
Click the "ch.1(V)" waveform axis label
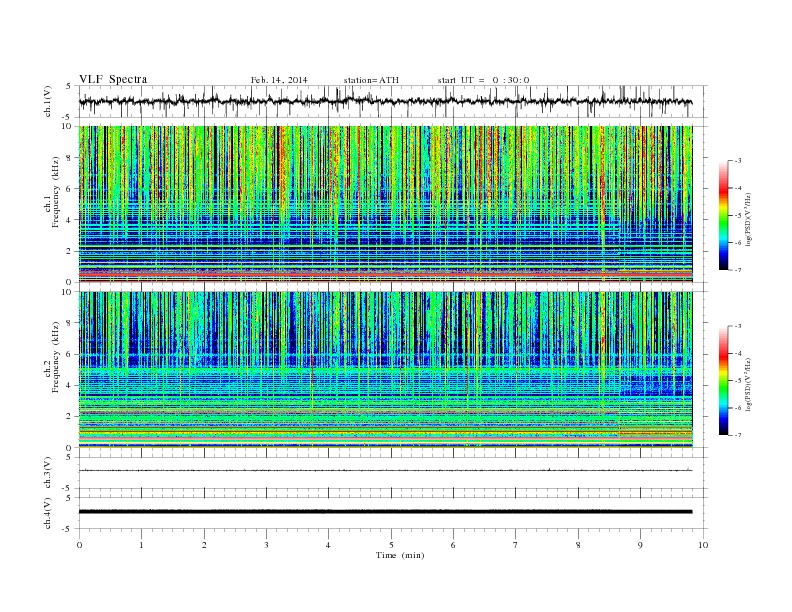tap(48, 101)
